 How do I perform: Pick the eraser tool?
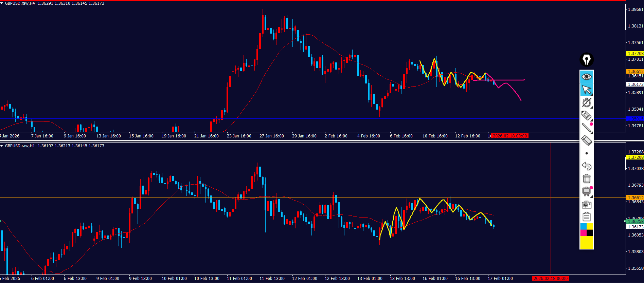[x=586, y=140]
